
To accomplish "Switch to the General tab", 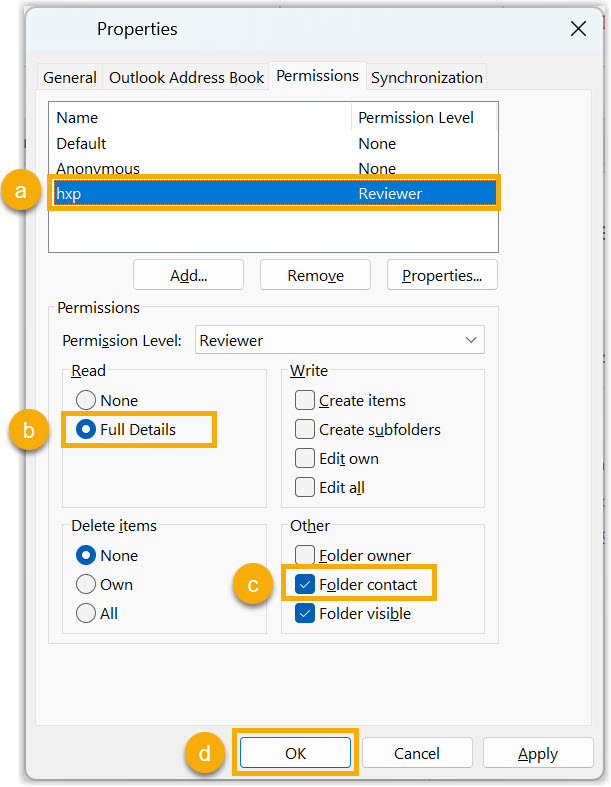I will [70, 77].
